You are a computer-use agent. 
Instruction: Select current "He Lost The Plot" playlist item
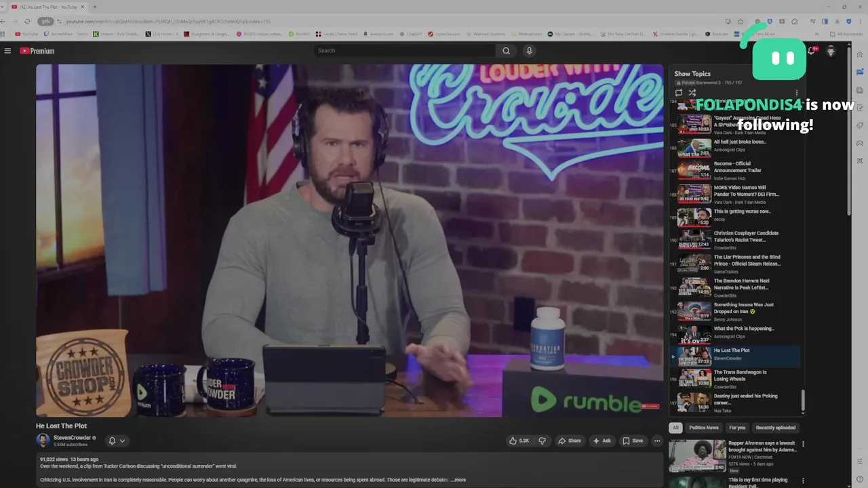pos(736,357)
